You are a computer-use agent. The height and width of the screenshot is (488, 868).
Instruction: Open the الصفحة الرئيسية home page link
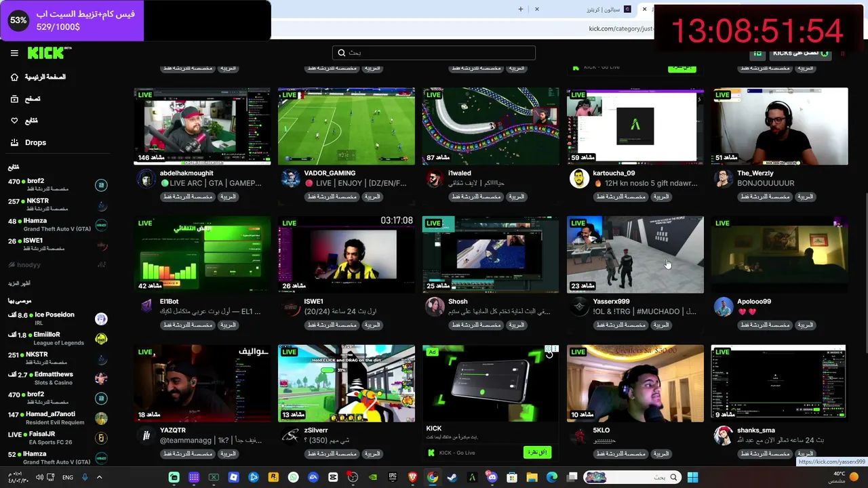coord(45,77)
